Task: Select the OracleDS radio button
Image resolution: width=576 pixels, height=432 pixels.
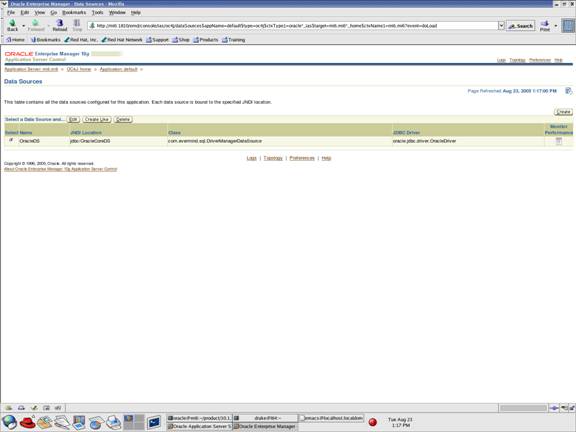Action: point(11,140)
